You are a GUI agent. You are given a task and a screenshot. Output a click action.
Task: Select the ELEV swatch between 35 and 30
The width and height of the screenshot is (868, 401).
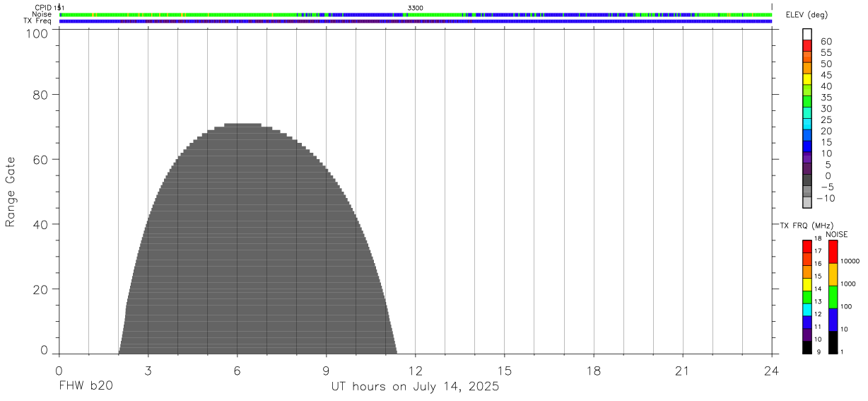click(x=807, y=101)
